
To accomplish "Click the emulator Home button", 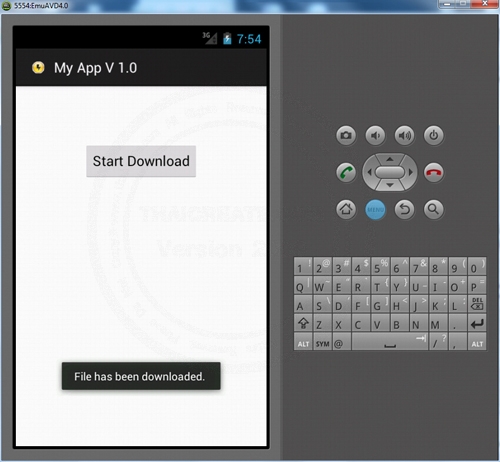I will tap(346, 209).
